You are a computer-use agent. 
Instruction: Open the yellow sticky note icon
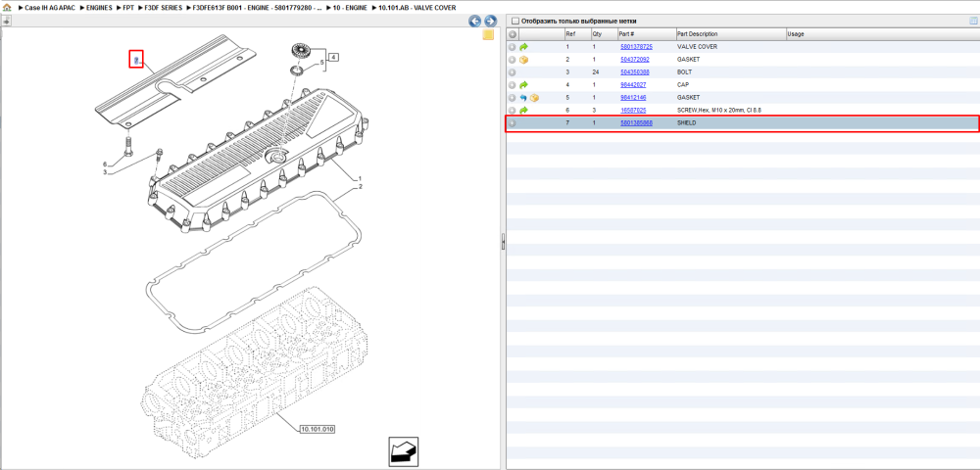(488, 35)
